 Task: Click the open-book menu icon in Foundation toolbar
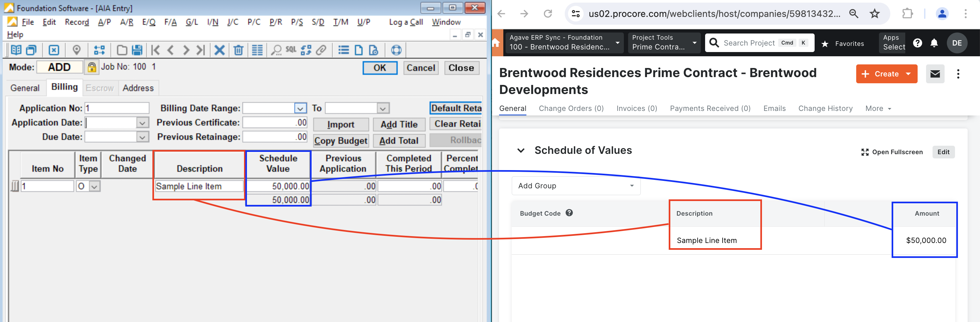click(x=16, y=50)
